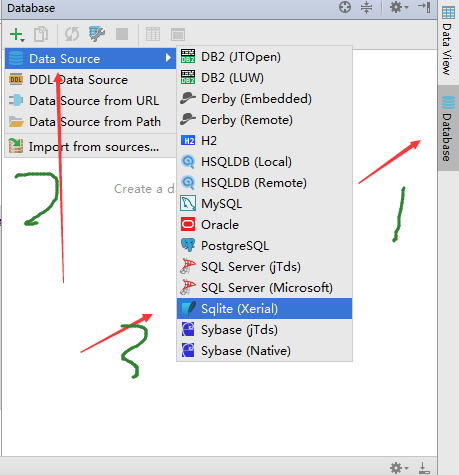459x475 pixels.
Task: Choose Import from sources...
Action: pos(90,147)
